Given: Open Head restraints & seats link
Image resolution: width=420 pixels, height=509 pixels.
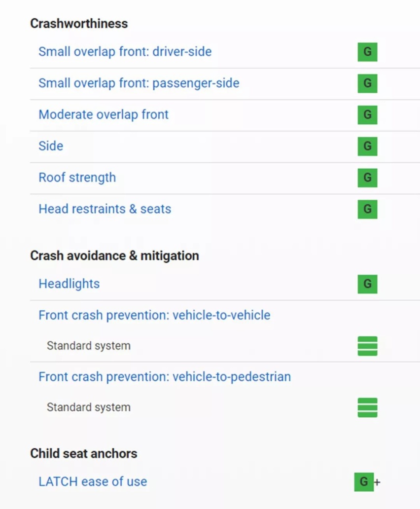Looking at the screenshot, I should click(105, 209).
